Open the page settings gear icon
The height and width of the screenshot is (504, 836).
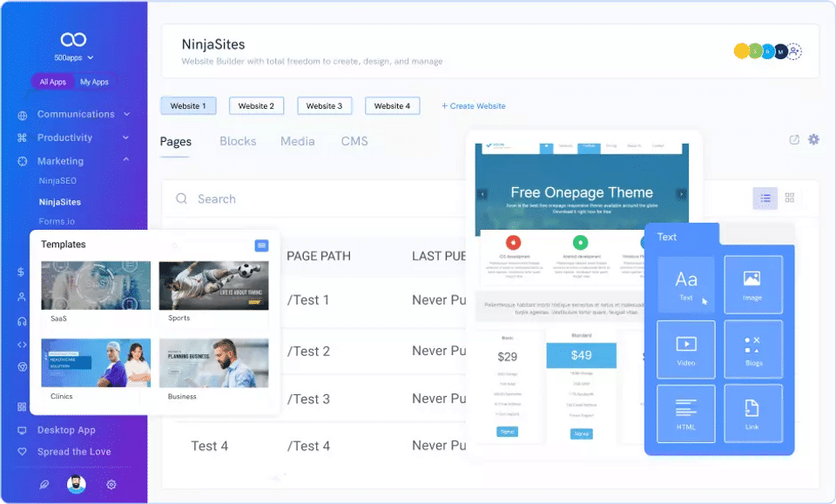click(813, 139)
